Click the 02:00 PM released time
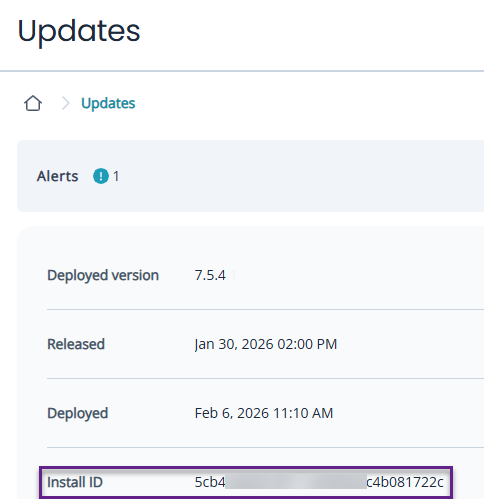The height and width of the screenshot is (499, 484). coord(307,344)
